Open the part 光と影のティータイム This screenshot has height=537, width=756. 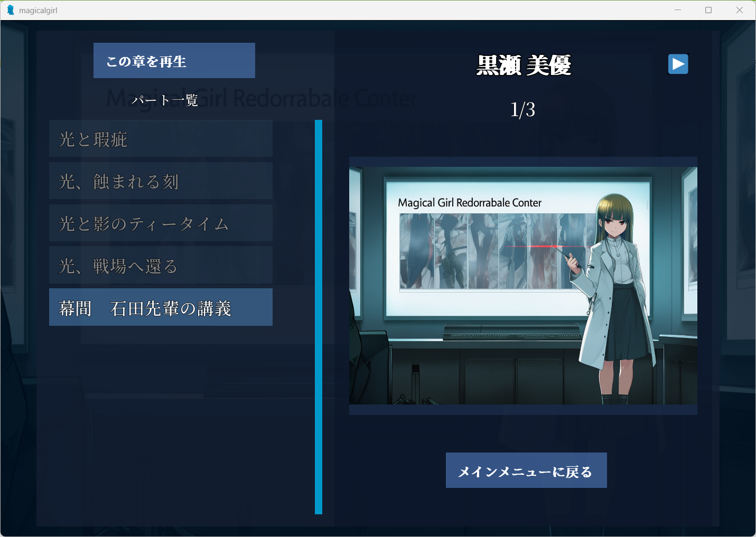pos(161,223)
